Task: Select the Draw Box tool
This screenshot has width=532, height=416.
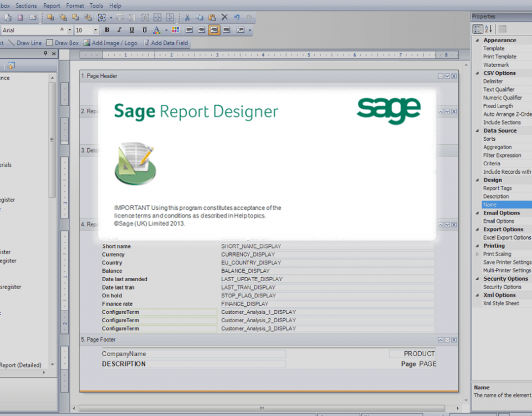Action: pyautogui.click(x=63, y=43)
